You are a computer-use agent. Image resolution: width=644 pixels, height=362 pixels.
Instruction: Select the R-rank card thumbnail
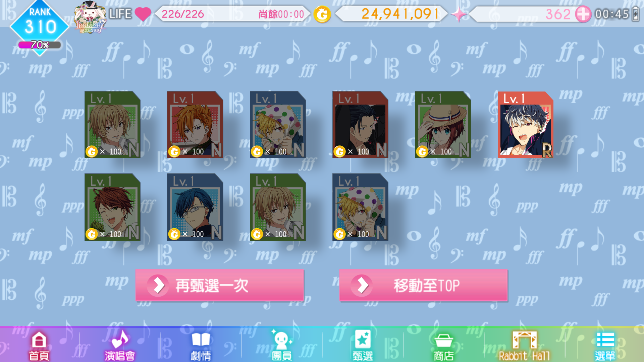(x=525, y=125)
